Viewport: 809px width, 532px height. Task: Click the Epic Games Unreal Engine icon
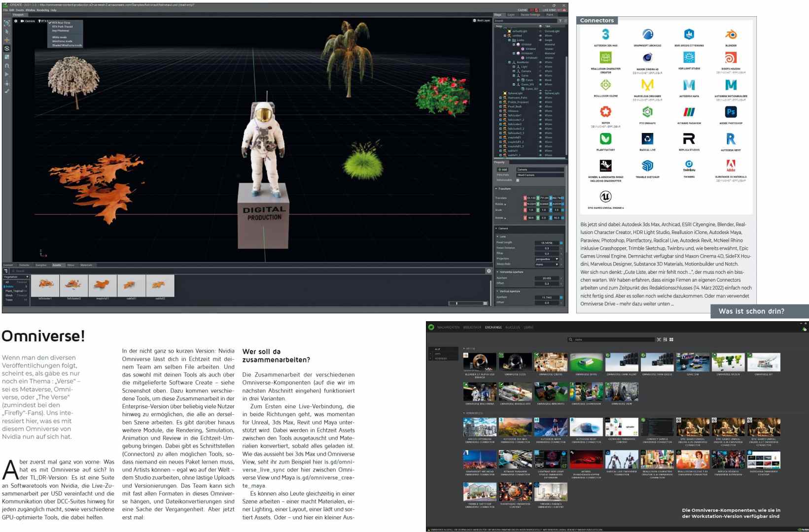pyautogui.click(x=605, y=197)
